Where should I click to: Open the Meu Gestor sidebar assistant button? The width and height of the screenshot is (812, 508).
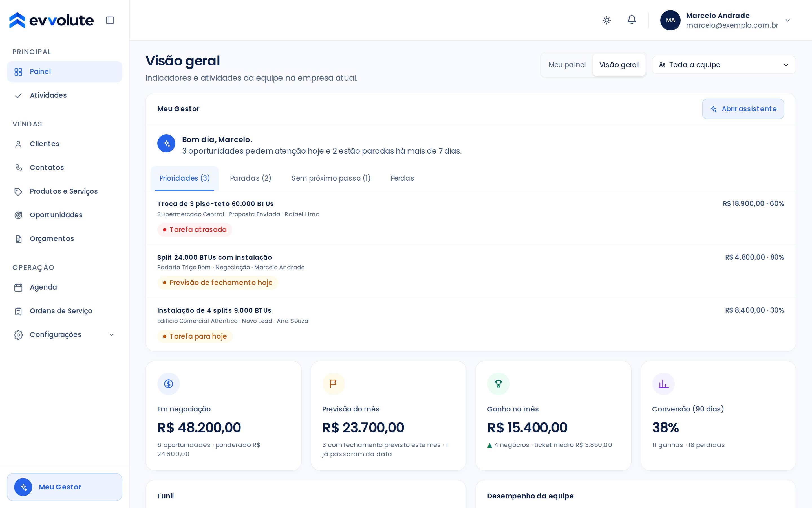click(x=64, y=487)
